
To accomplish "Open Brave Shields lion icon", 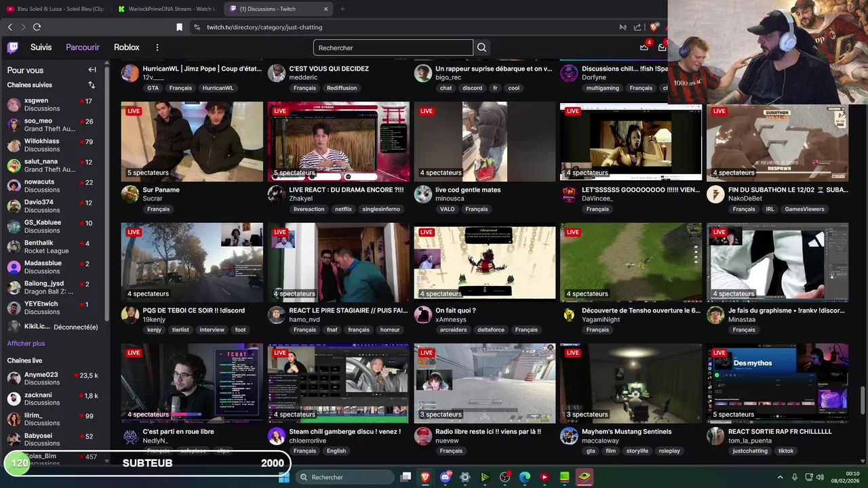I will pyautogui.click(x=654, y=27).
